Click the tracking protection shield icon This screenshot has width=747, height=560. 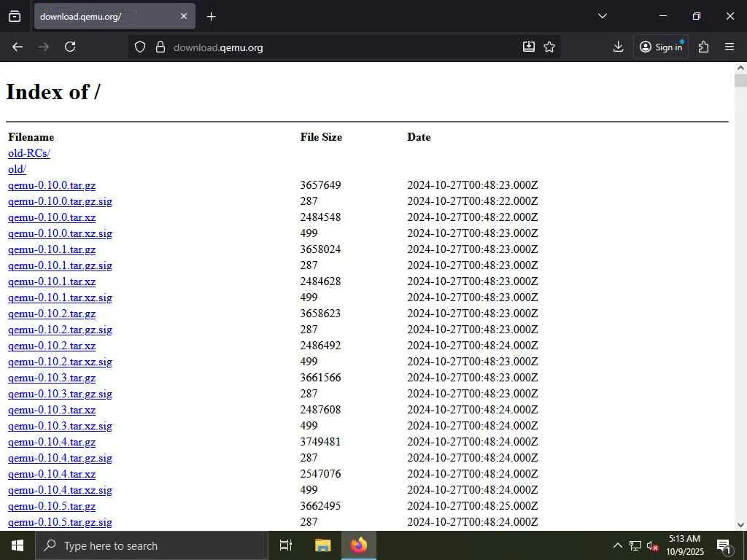139,47
